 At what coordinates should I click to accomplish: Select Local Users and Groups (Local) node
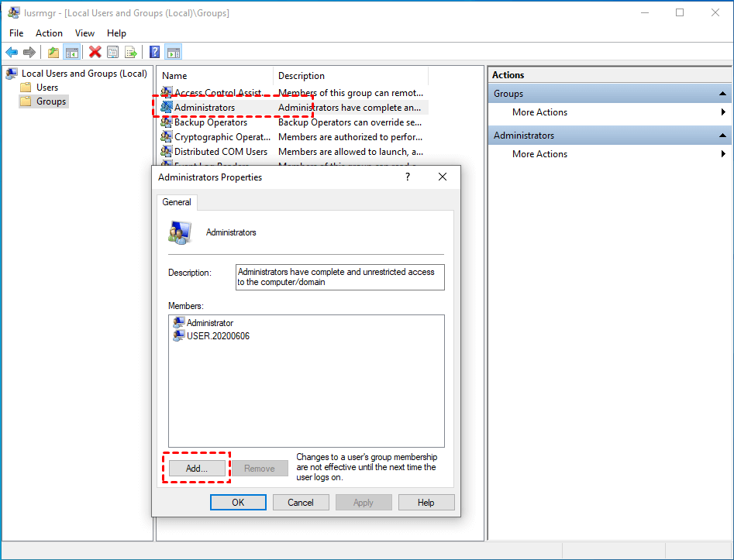click(x=84, y=74)
